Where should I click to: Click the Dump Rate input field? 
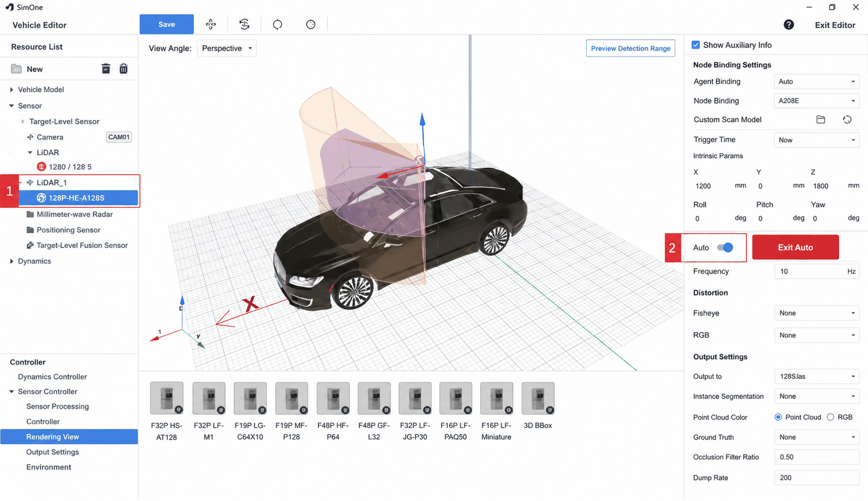point(817,478)
